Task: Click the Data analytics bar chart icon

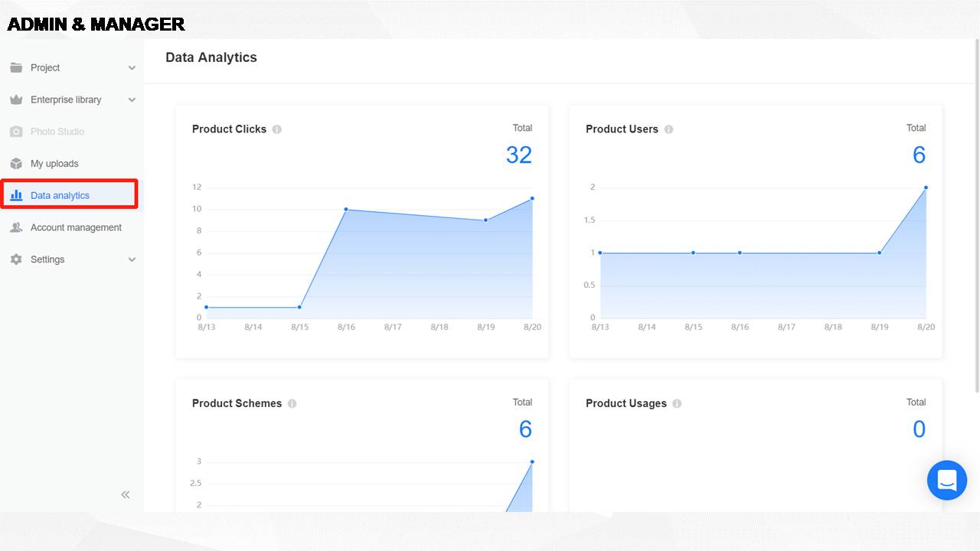Action: coord(16,195)
